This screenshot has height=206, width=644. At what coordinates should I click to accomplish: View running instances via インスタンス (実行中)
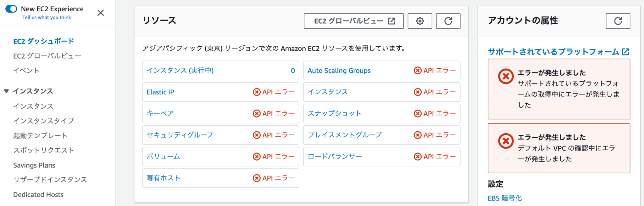pos(180,71)
